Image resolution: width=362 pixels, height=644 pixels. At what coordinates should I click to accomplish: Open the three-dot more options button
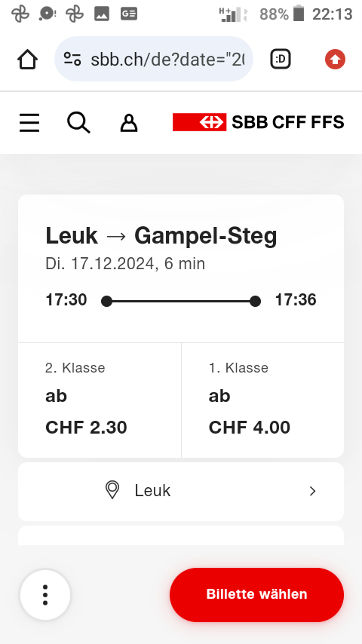coord(45,595)
